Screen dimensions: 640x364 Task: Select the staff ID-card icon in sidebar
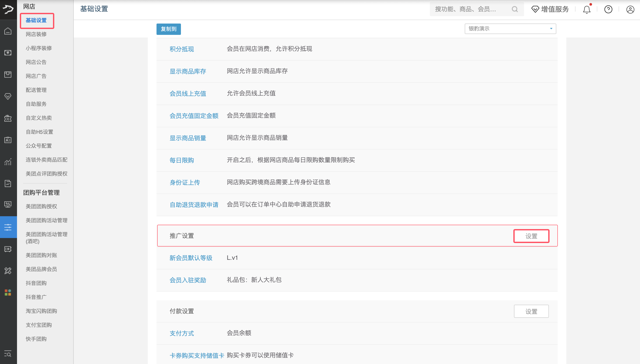click(x=8, y=140)
